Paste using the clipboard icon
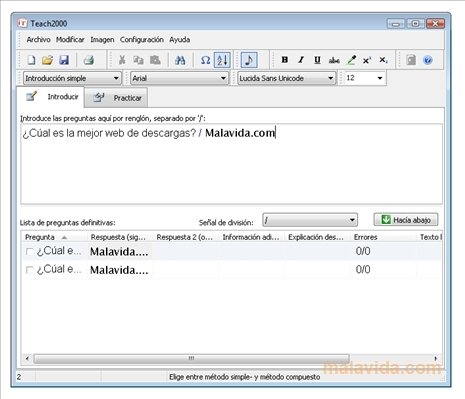 (155, 60)
